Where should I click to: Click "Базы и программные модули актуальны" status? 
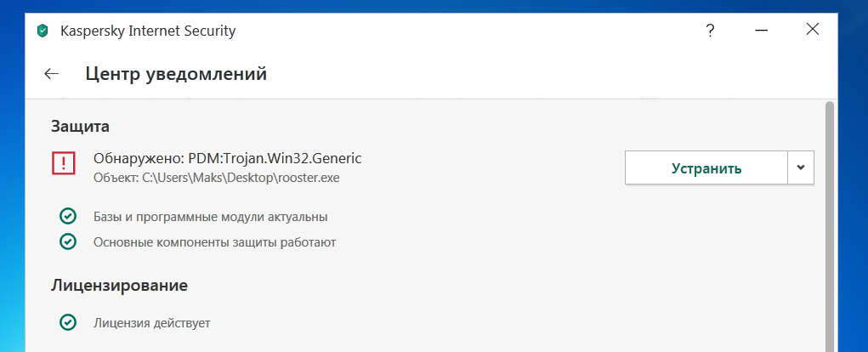click(x=210, y=217)
